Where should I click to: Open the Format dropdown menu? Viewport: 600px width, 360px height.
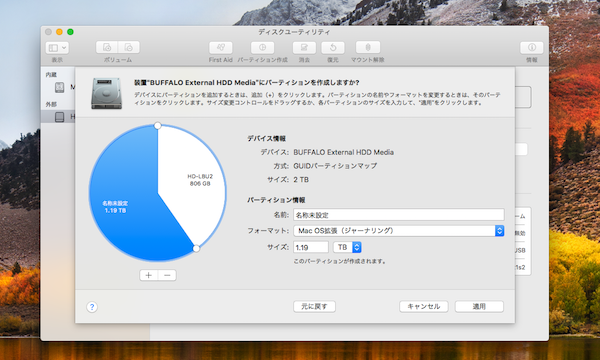point(399,231)
